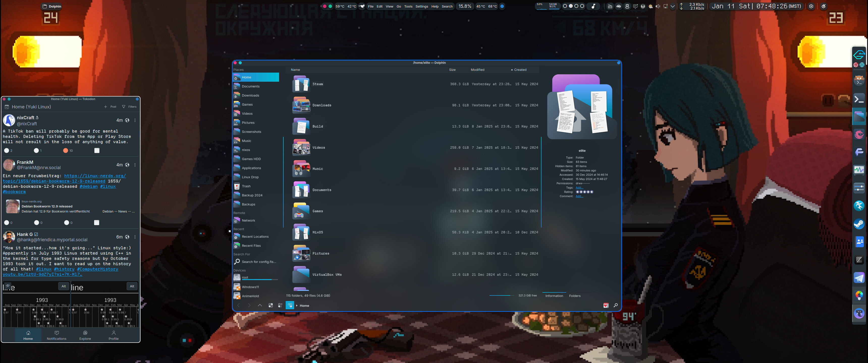Toggle bookmark on nixCraft's post

pos(97,150)
